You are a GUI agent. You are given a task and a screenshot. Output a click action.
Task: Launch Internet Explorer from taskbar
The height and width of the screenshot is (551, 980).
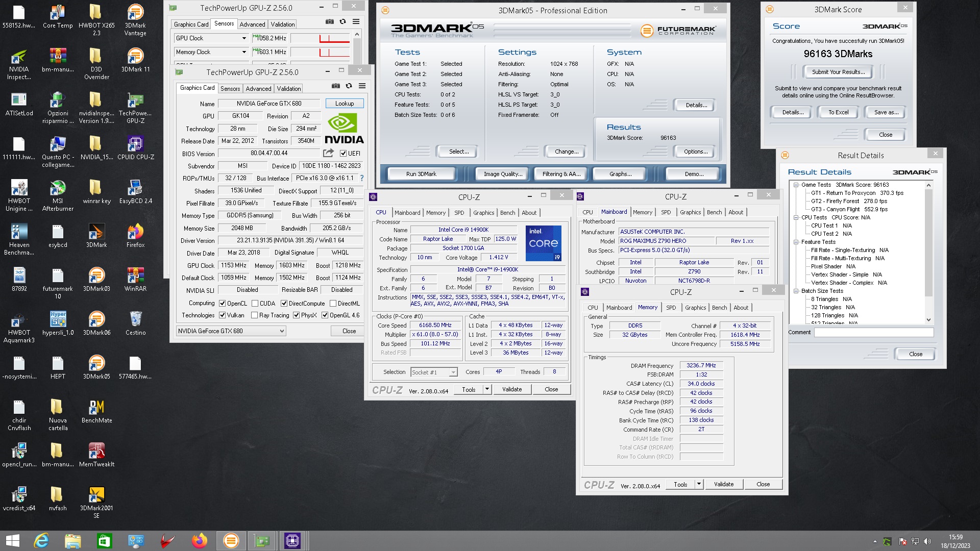(x=41, y=541)
